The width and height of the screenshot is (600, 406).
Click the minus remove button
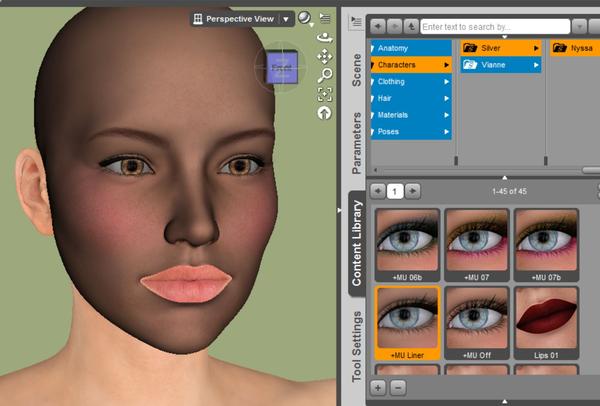pos(398,388)
